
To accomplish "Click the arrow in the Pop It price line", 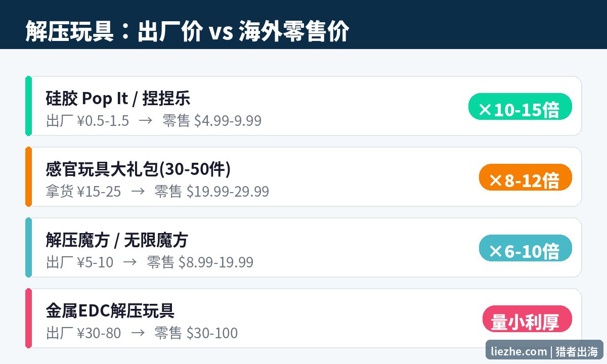I will (x=146, y=121).
